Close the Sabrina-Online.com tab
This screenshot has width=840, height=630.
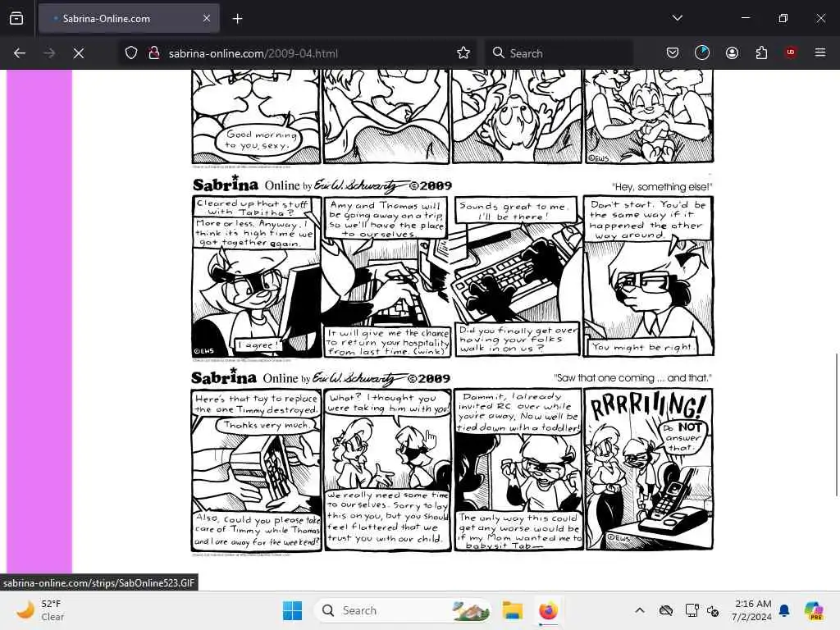tap(207, 18)
